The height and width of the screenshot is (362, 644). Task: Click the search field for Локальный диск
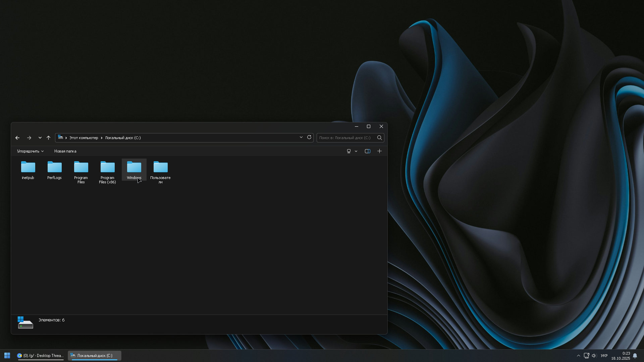tap(345, 138)
